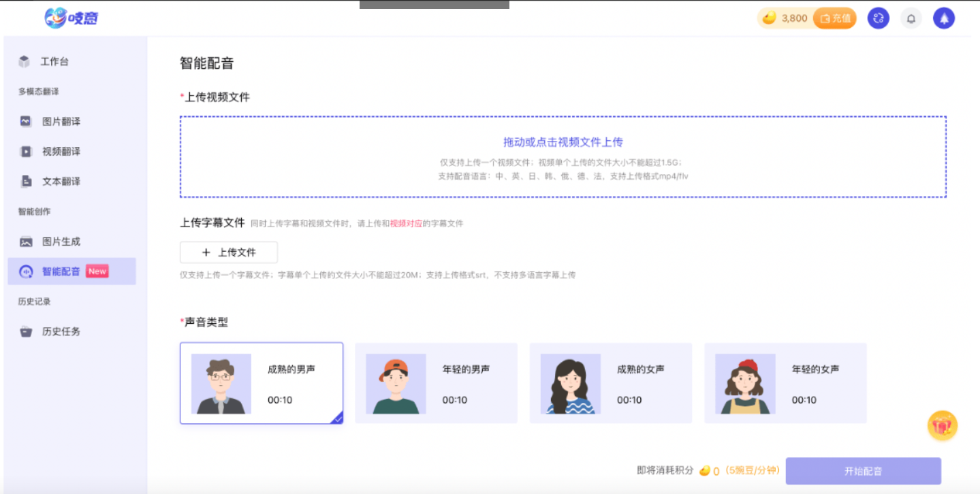Click the blue rocket icon top right
Screen dimensions: 980x494
tap(943, 18)
